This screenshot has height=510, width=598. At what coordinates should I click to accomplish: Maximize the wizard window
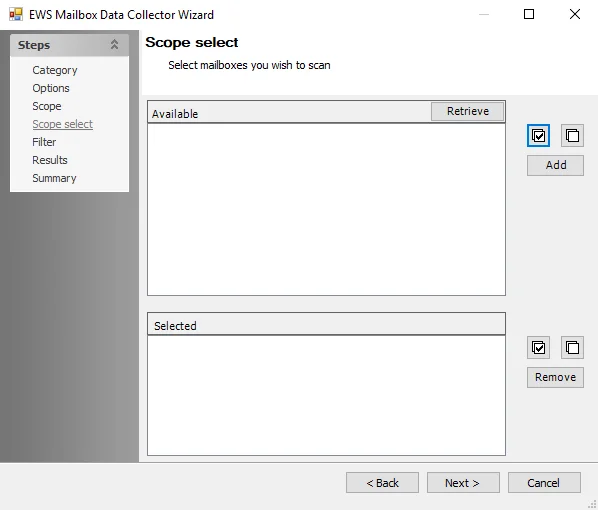click(529, 14)
